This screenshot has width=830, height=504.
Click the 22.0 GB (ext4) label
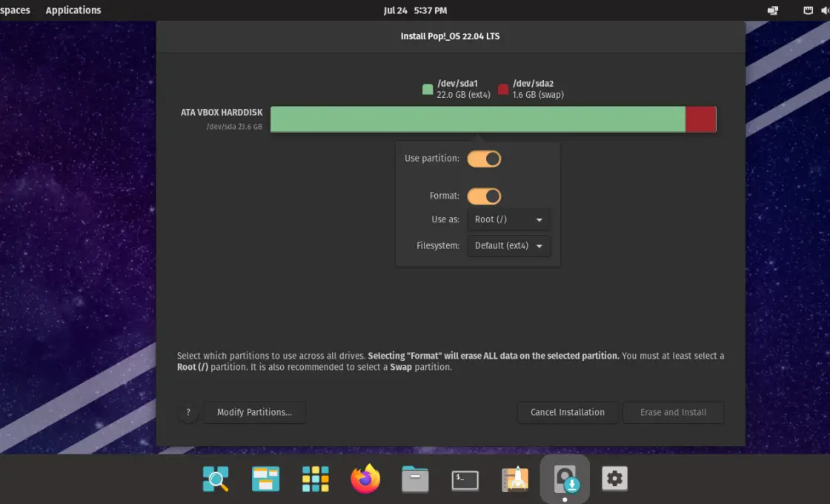463,95
